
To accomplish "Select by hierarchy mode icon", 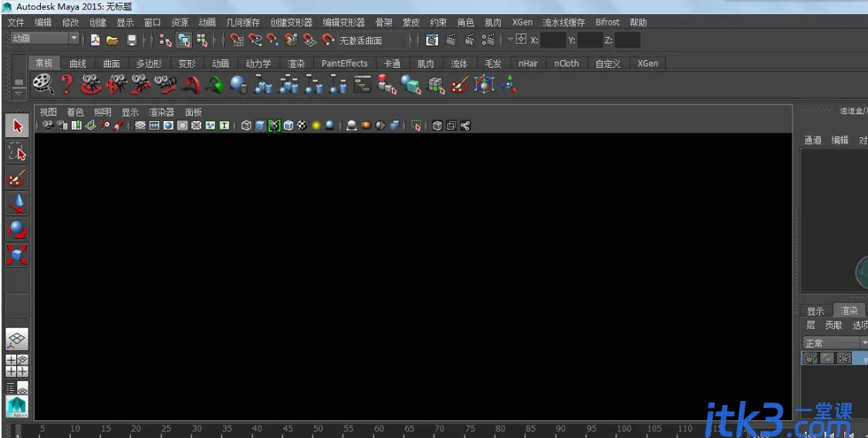I will pos(165,40).
